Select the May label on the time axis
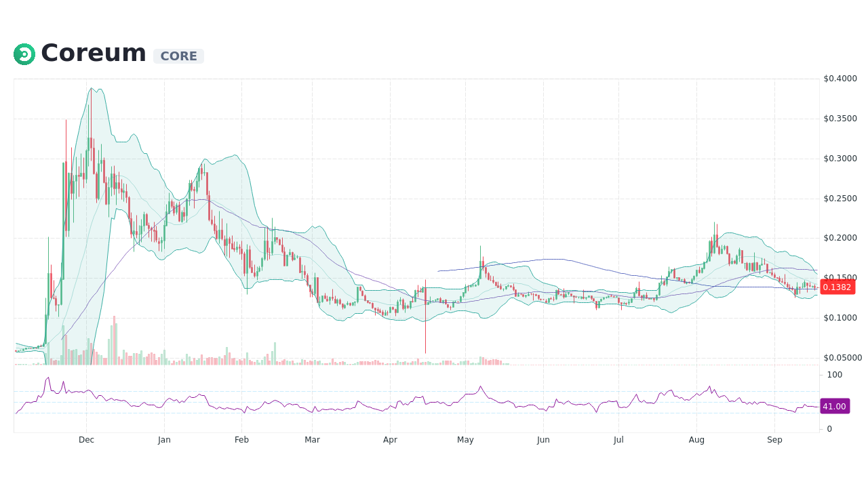868x488 pixels. [465, 439]
